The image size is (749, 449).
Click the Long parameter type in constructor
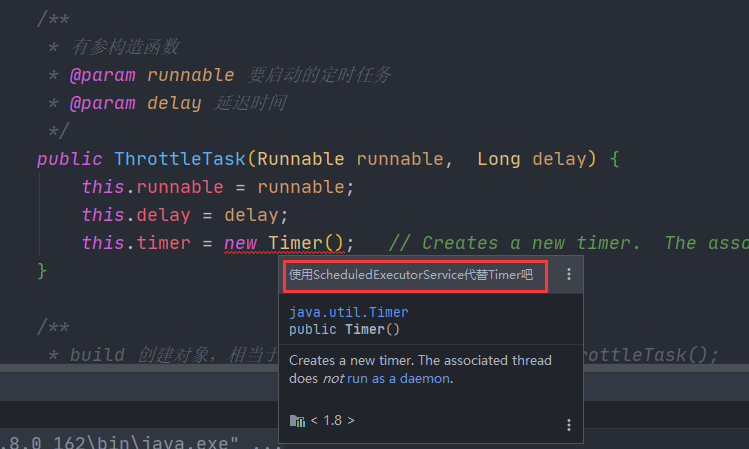coord(499,159)
